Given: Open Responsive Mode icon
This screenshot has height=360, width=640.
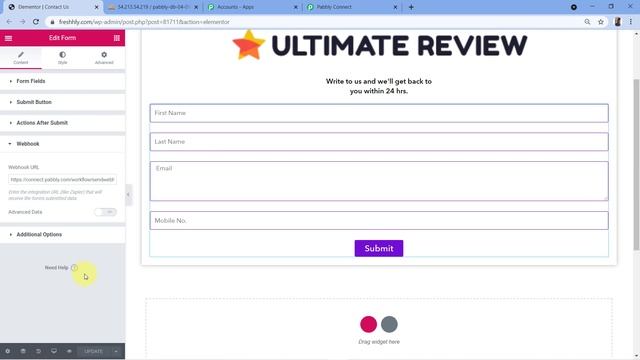Looking at the screenshot, I should (54, 351).
